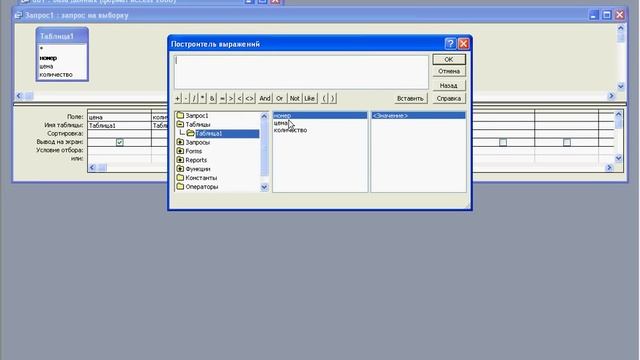Insert the Like operator
This screenshot has width=640, height=360.
309,98
